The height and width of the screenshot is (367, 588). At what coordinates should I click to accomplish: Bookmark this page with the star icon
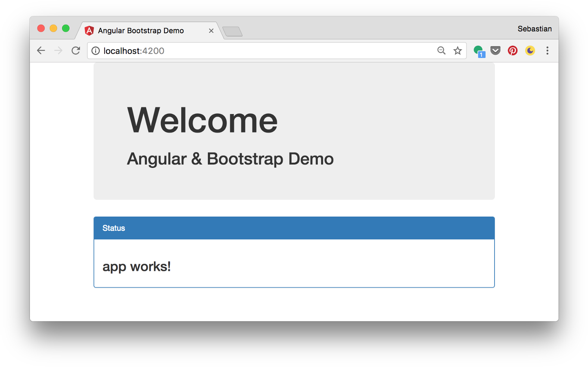[x=458, y=51]
